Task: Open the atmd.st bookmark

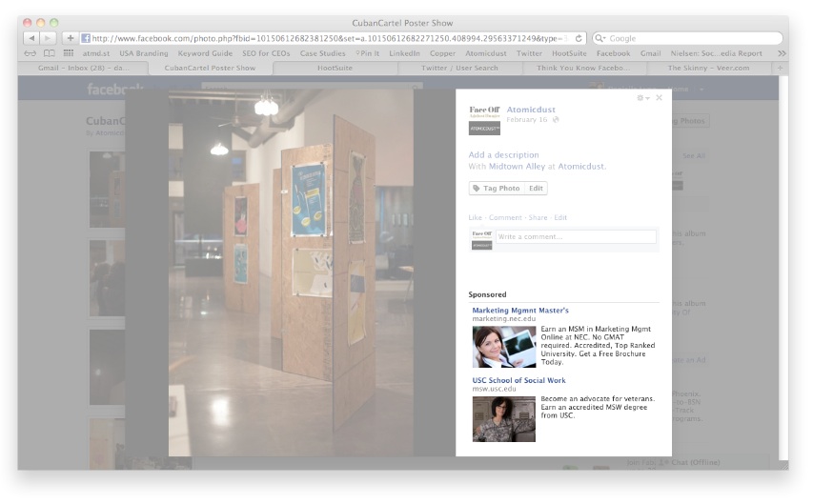Action: pyautogui.click(x=96, y=53)
